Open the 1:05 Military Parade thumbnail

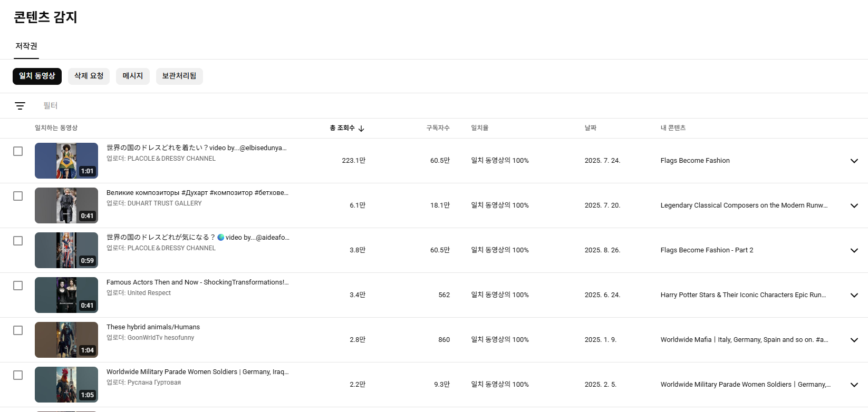(66, 385)
